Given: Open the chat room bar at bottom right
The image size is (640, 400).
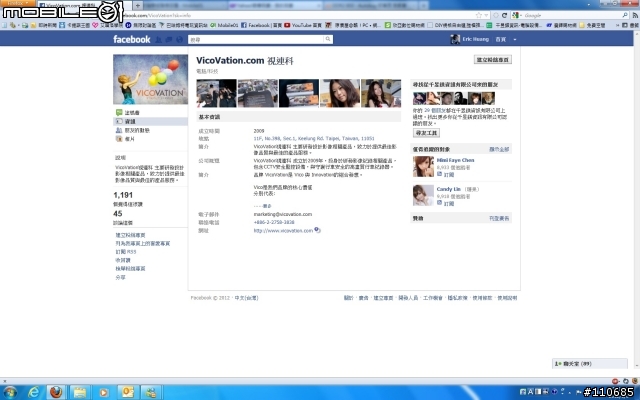Looking at the screenshot, I should [x=590, y=363].
